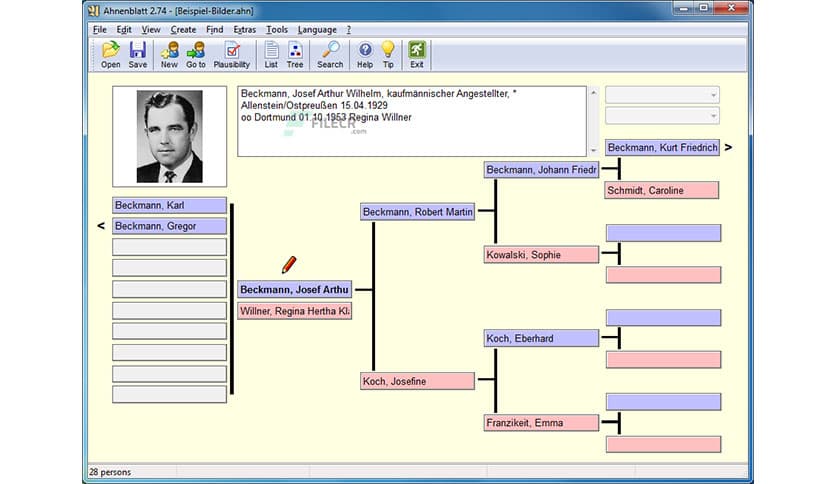Viewport: 836px width, 484px height.
Task: Switch to List view icon
Action: point(271,54)
